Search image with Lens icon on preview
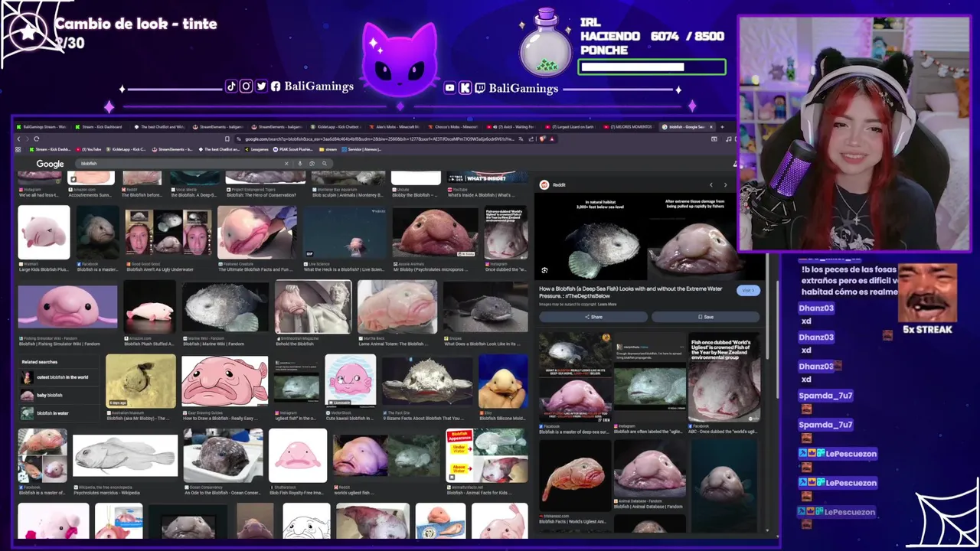980x551 pixels. [x=544, y=270]
